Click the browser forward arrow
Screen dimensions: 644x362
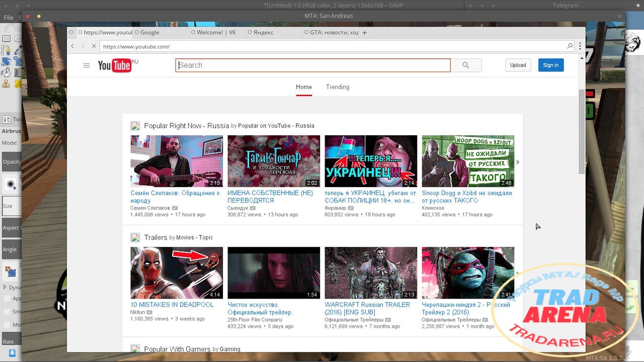(x=83, y=46)
